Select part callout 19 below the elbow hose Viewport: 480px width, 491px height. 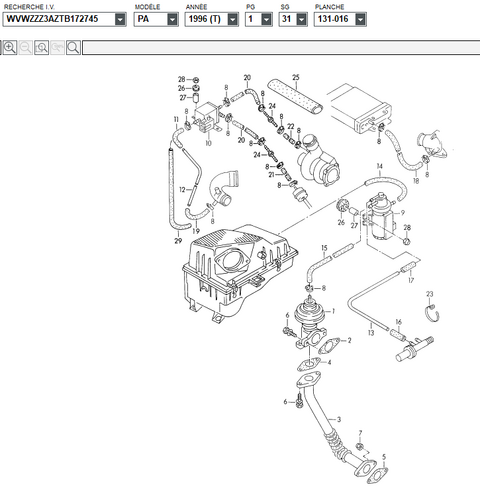(196, 231)
